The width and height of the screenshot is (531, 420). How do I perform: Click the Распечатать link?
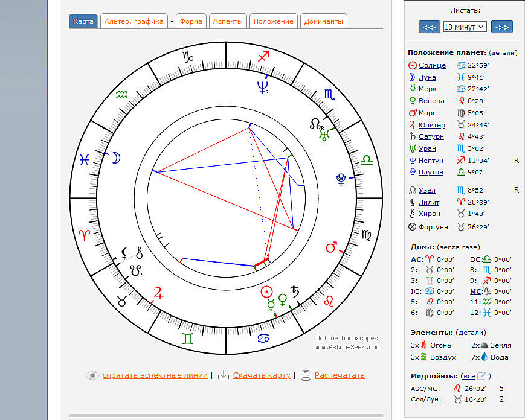coord(340,375)
